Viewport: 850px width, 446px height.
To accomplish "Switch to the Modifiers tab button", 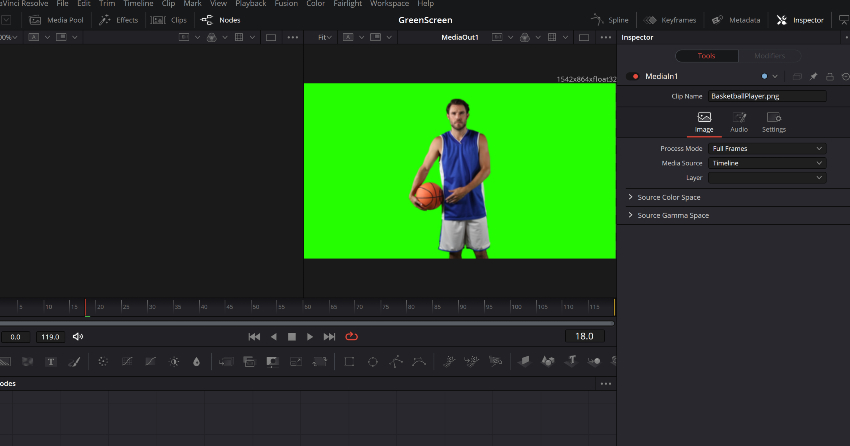I will coord(769,56).
